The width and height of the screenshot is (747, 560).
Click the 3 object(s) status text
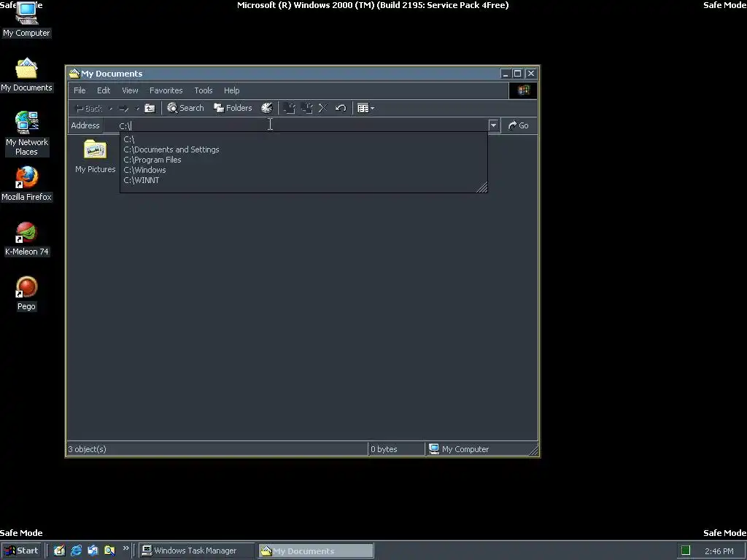[x=88, y=449]
